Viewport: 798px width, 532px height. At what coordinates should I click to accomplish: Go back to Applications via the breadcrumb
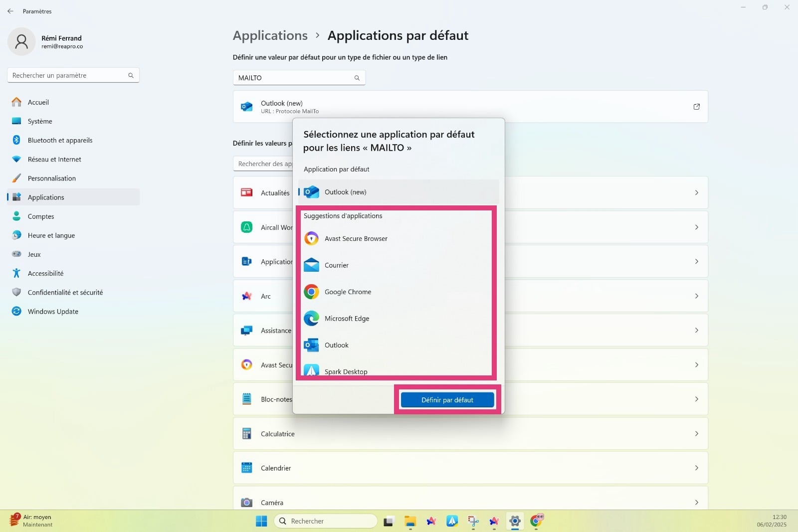click(270, 35)
